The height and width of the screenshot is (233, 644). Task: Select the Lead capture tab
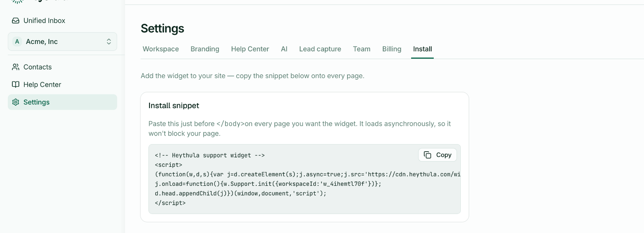[x=320, y=49]
